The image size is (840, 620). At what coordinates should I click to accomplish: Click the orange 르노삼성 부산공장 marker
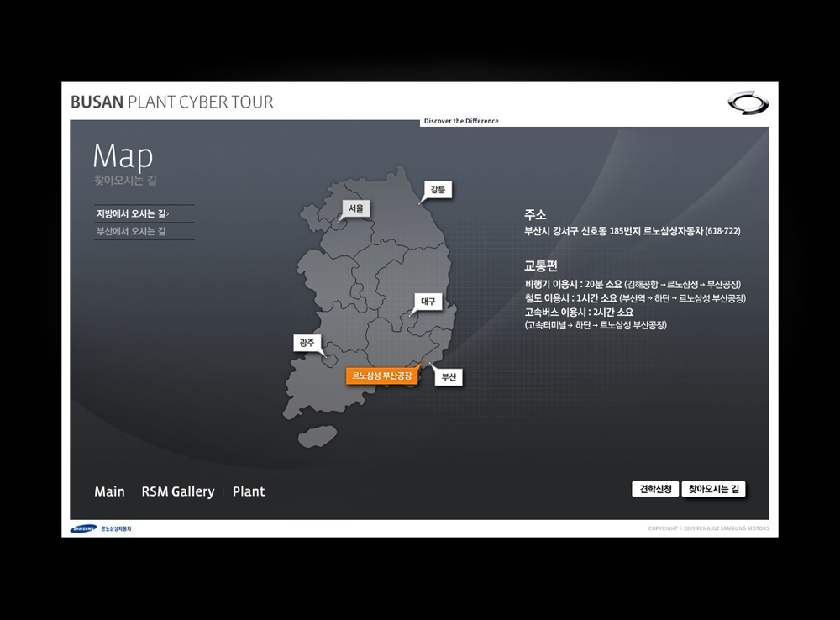[x=382, y=376]
